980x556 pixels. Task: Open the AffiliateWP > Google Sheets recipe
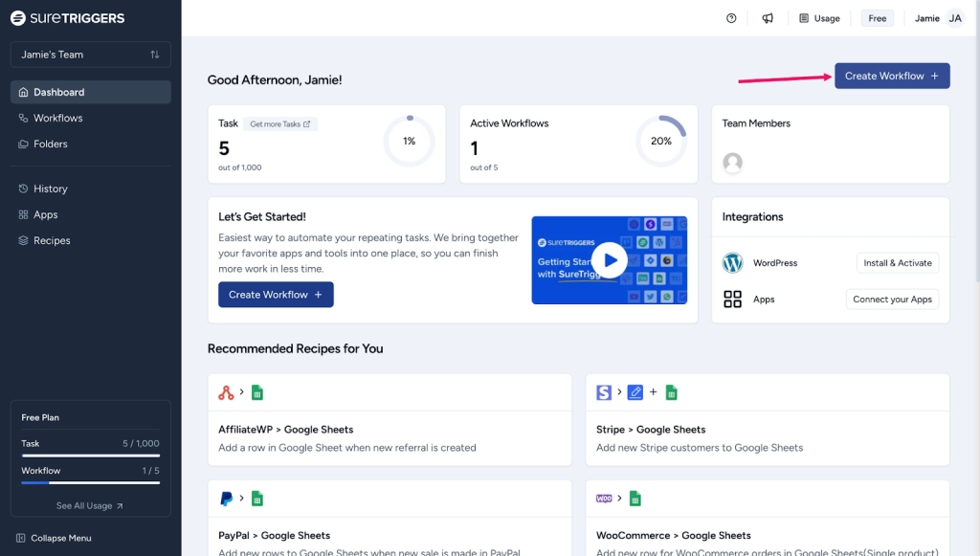tap(390, 430)
